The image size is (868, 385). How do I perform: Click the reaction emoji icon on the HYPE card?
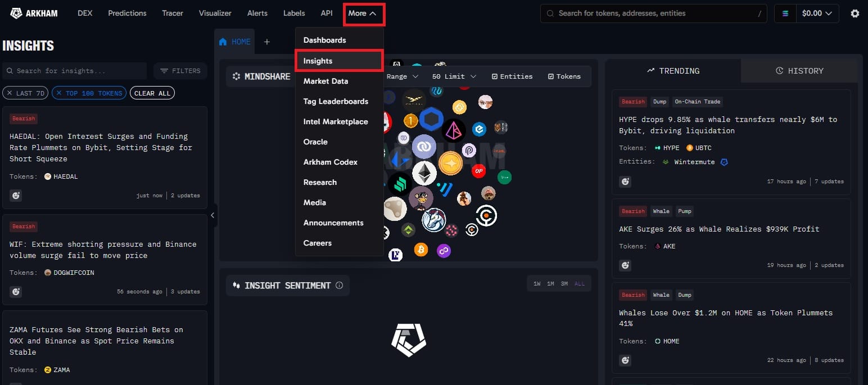click(625, 182)
